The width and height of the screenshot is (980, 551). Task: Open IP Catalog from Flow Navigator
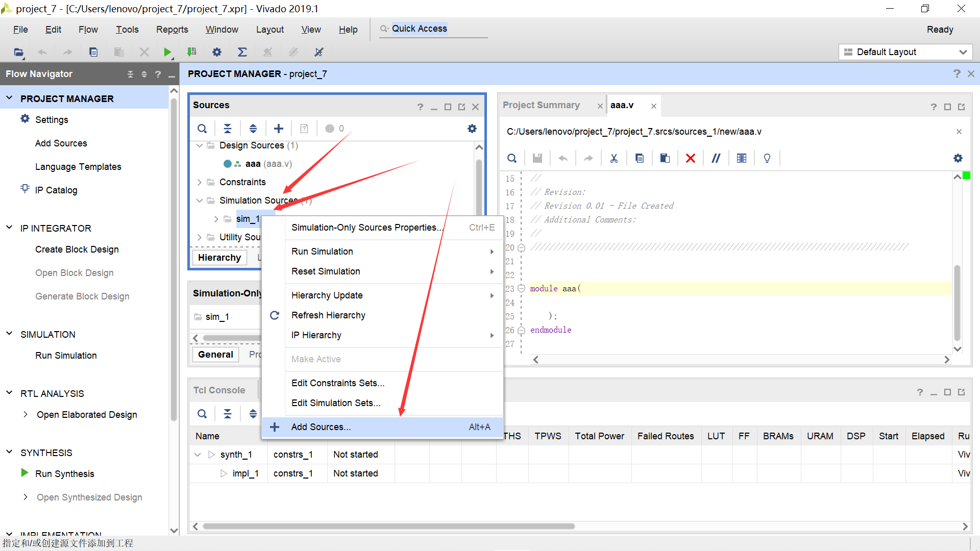[x=56, y=190]
